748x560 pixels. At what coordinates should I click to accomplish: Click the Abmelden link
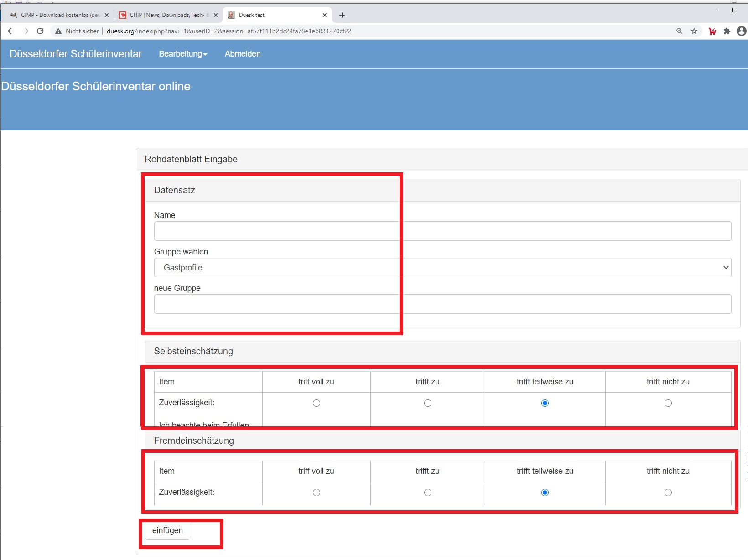pos(242,54)
